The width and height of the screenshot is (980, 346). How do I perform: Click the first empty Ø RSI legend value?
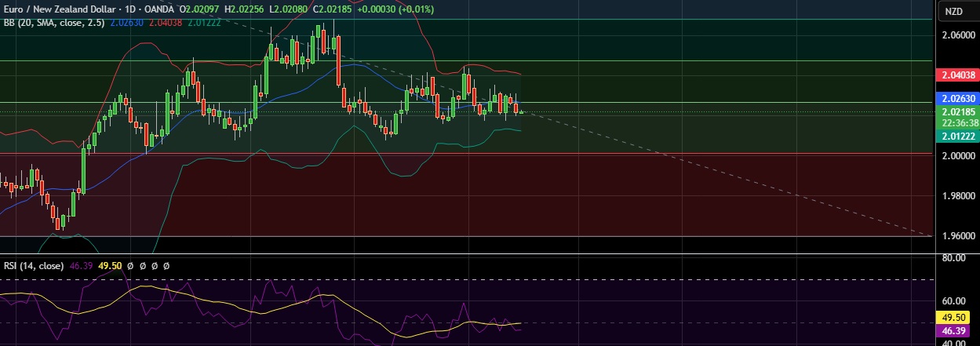pyautogui.click(x=133, y=266)
